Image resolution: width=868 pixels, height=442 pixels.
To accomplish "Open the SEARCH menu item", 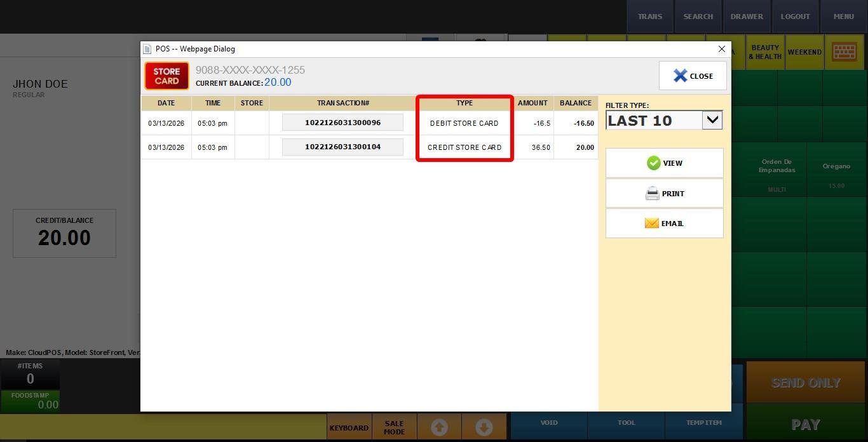I will coord(698,17).
